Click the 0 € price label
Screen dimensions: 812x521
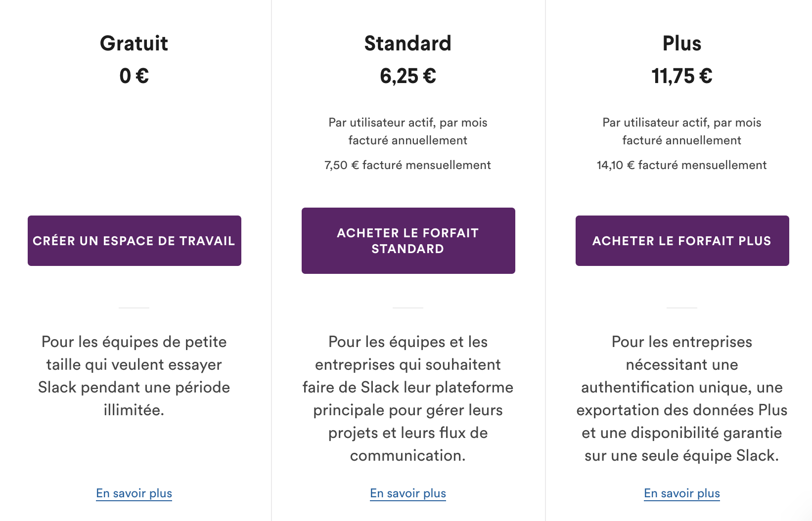tap(134, 77)
